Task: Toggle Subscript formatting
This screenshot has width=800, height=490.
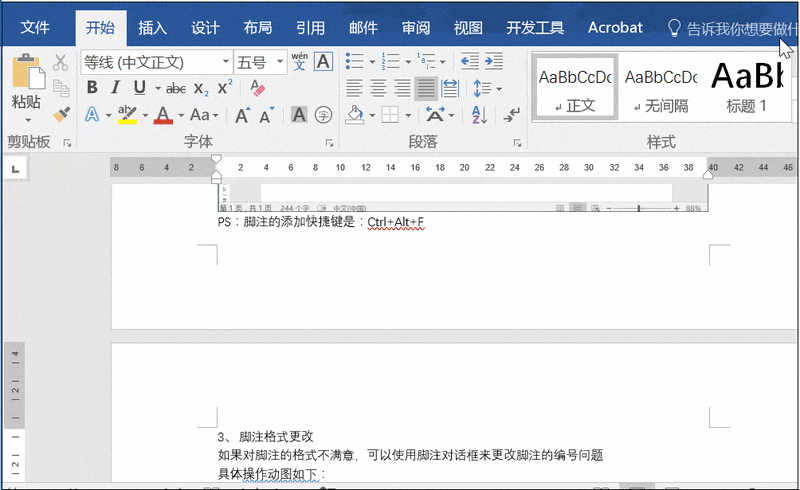Action: (x=202, y=89)
